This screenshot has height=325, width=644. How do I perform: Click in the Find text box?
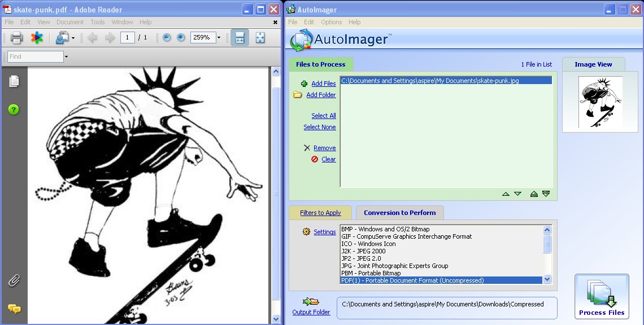[36, 56]
